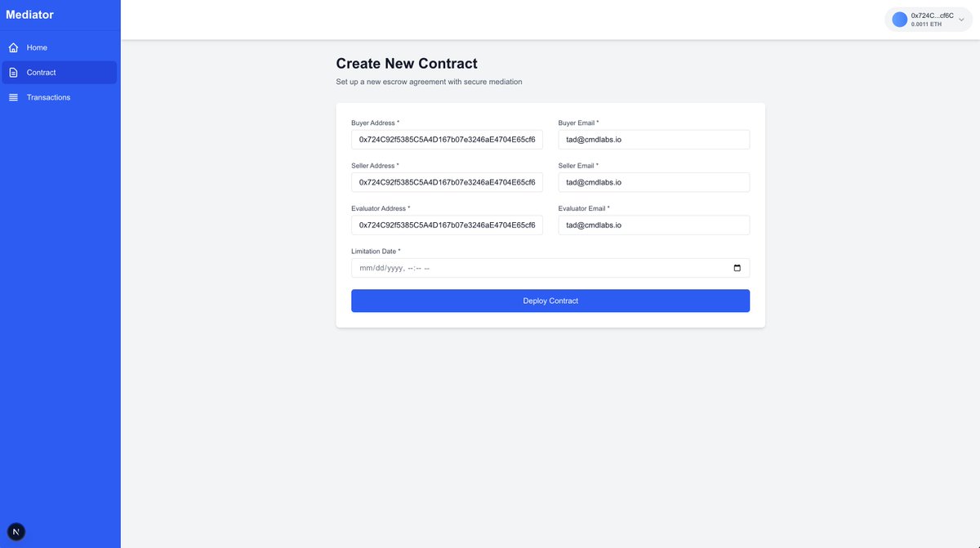Image resolution: width=980 pixels, height=548 pixels.
Task: Select the Home icon in the sidebar
Action: click(12, 47)
